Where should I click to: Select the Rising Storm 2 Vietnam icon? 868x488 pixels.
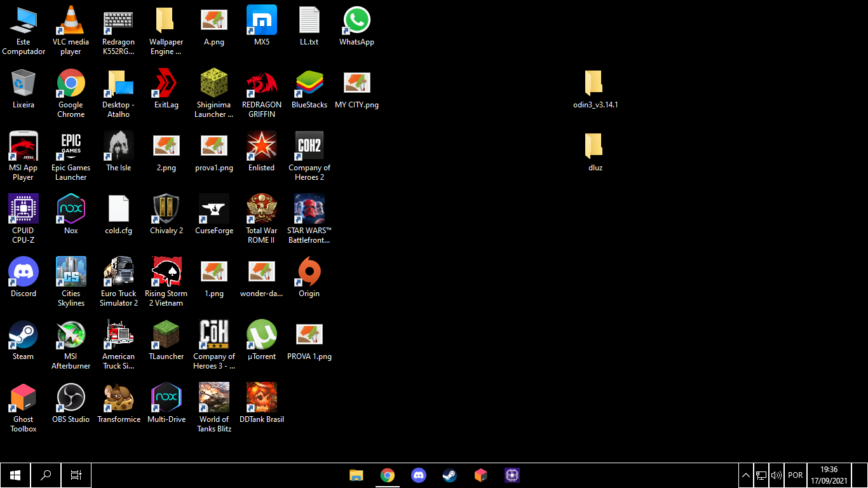166,281
